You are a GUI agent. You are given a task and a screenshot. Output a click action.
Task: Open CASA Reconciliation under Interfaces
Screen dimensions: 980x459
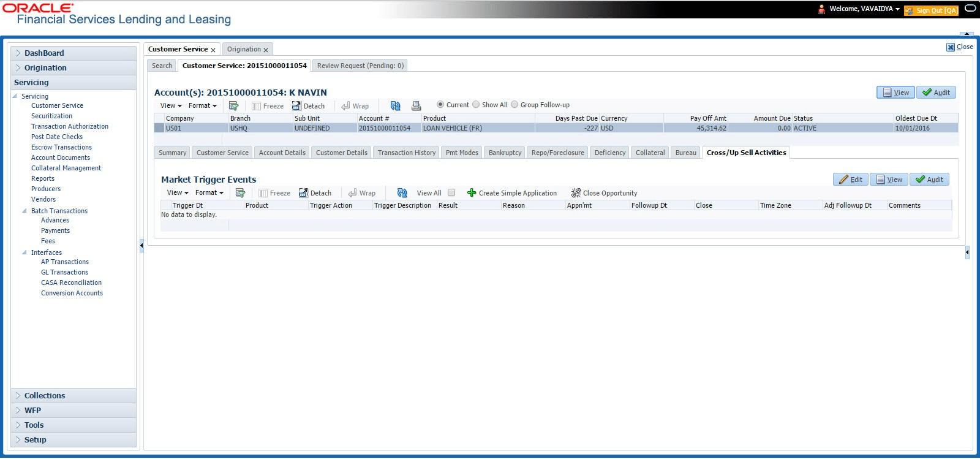coord(71,283)
